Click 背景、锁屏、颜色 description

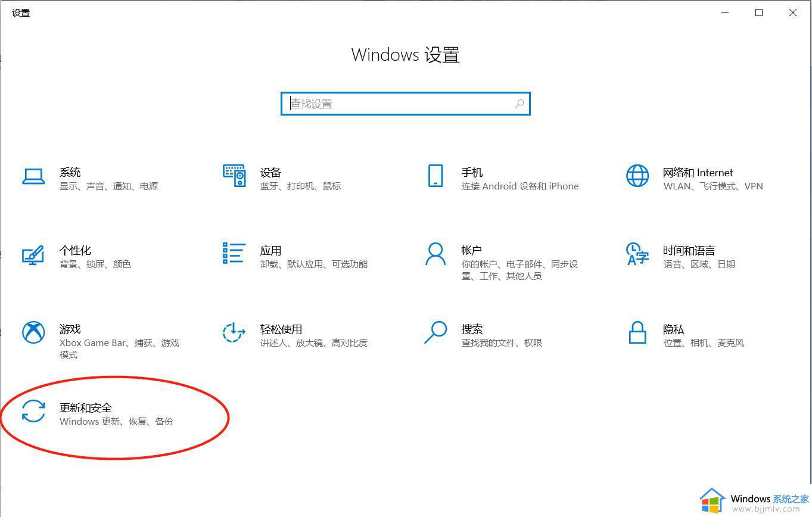click(x=95, y=264)
